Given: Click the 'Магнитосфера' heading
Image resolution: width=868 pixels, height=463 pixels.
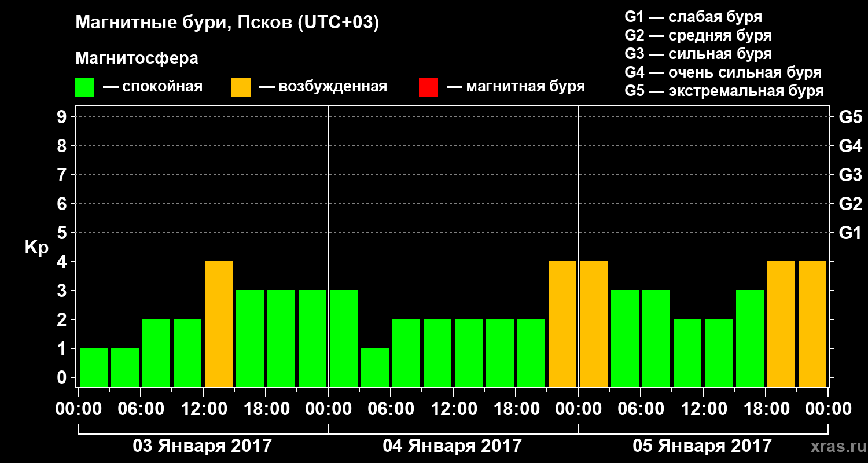Looking at the screenshot, I should pos(137,58).
